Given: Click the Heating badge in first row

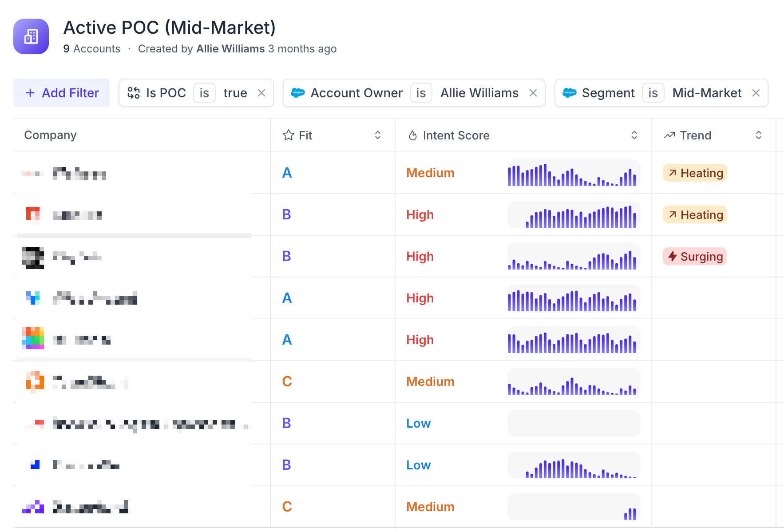Looking at the screenshot, I should point(695,173).
